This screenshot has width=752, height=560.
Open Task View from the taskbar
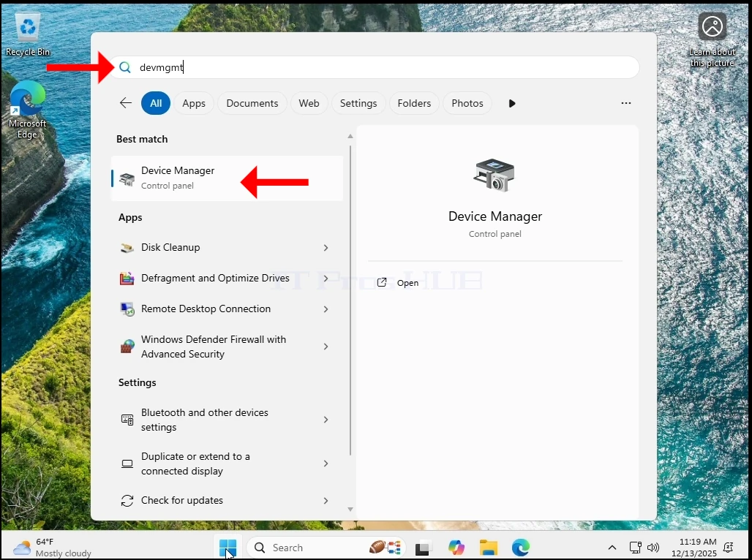coord(423,548)
